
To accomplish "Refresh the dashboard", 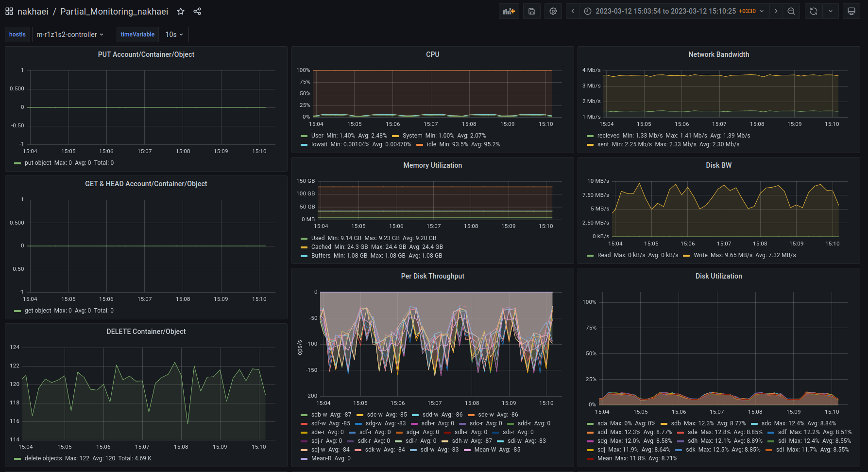I will click(814, 11).
